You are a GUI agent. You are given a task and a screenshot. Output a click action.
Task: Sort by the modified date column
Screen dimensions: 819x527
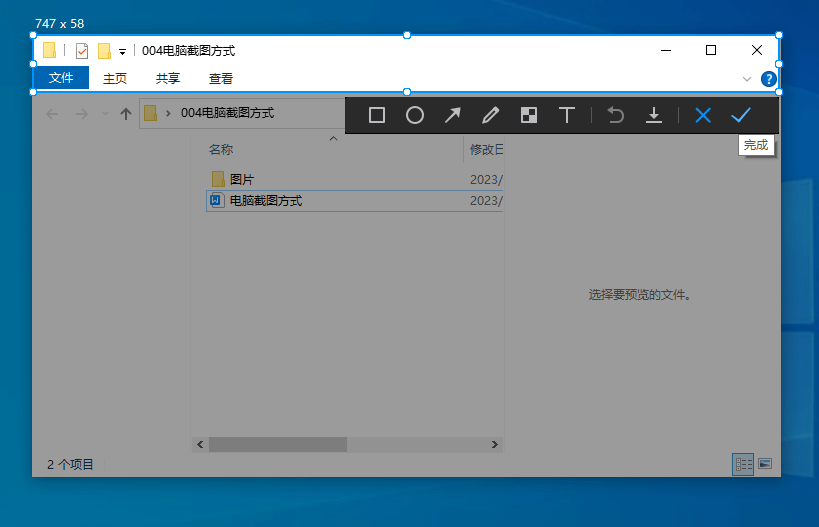click(x=486, y=149)
